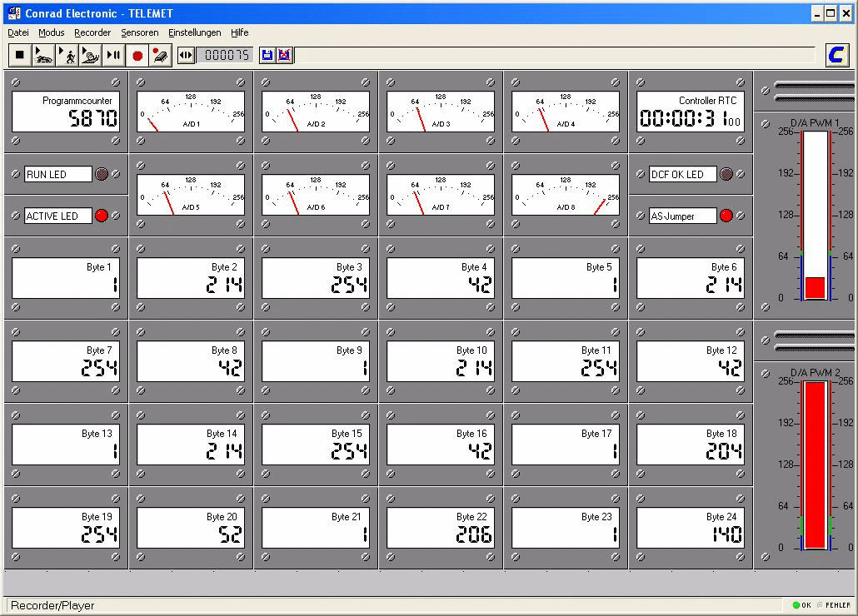Click the Byte 24 display showing 140
Screen dimensions: 858x616
point(691,528)
